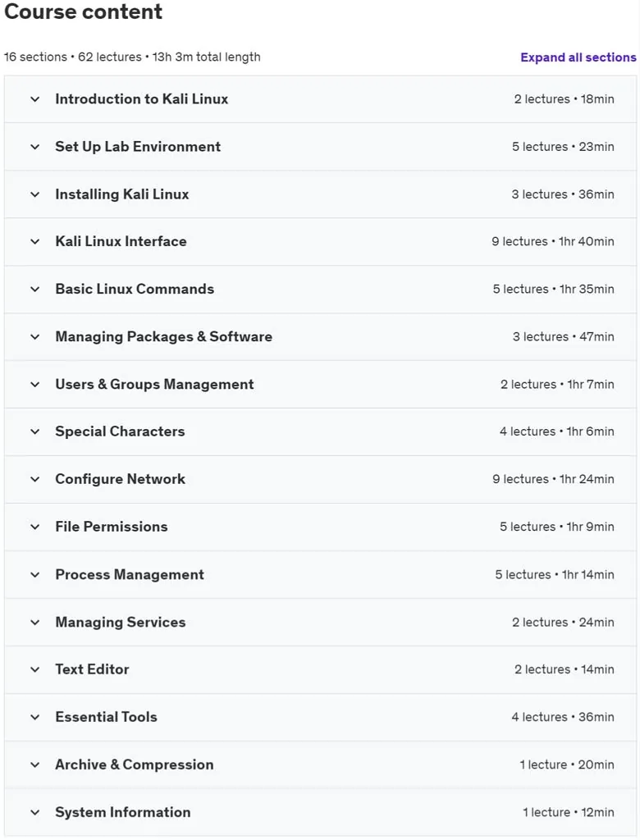Select the Text Editor section title
Image resolution: width=640 pixels, height=840 pixels.
(x=92, y=669)
